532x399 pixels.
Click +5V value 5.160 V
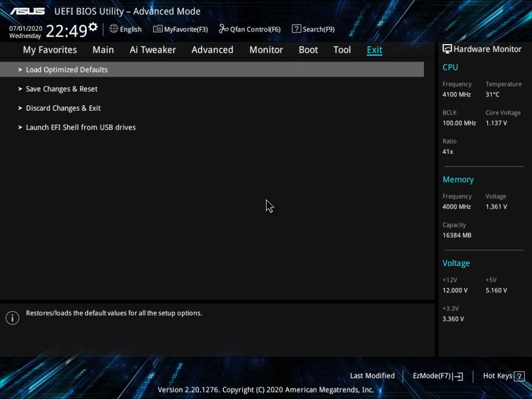[x=496, y=290]
